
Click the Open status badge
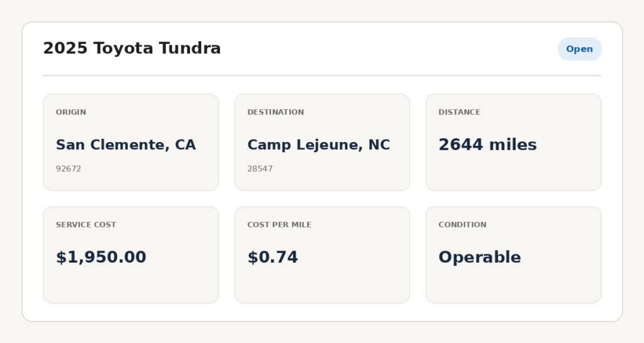coord(579,49)
